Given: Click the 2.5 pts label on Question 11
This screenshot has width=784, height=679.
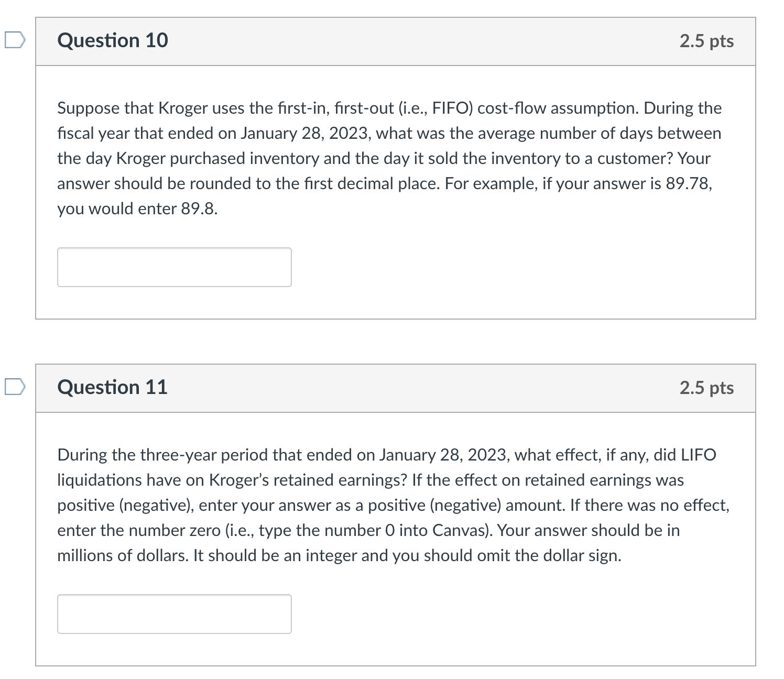Looking at the screenshot, I should pos(706,388).
